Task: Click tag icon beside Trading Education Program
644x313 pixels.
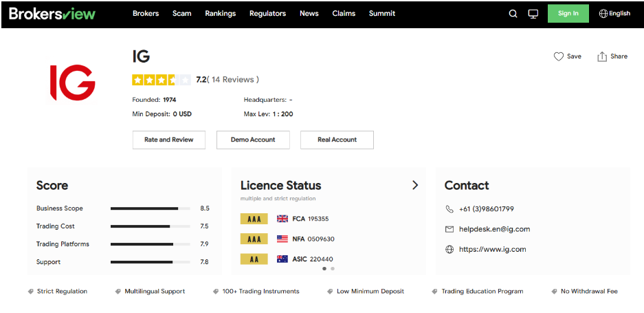Action: tap(434, 291)
